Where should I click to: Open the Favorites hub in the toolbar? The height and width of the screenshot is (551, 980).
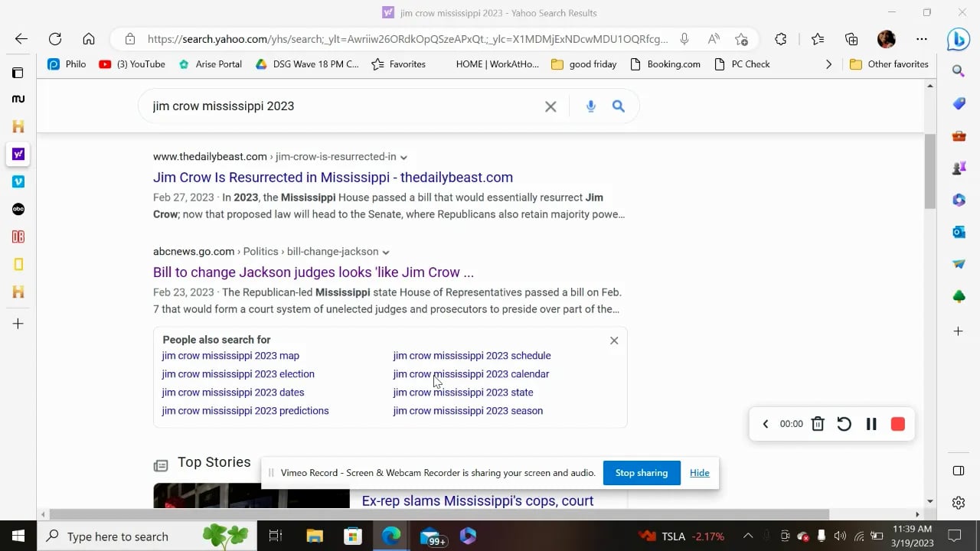(818, 39)
